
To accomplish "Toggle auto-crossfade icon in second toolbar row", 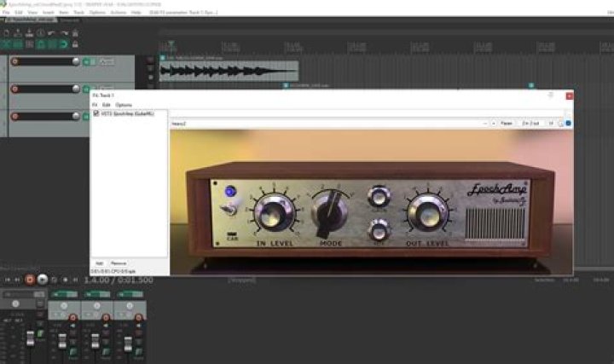I will point(7,44).
